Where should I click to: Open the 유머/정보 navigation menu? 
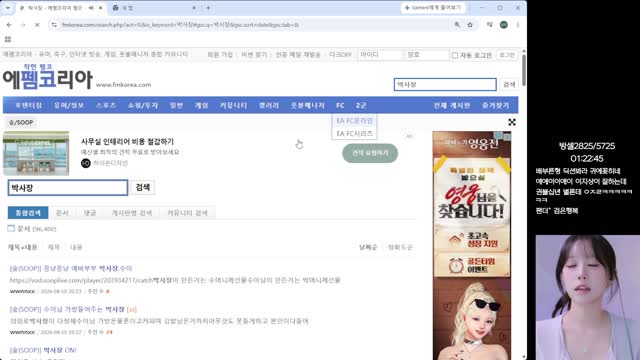click(69, 105)
